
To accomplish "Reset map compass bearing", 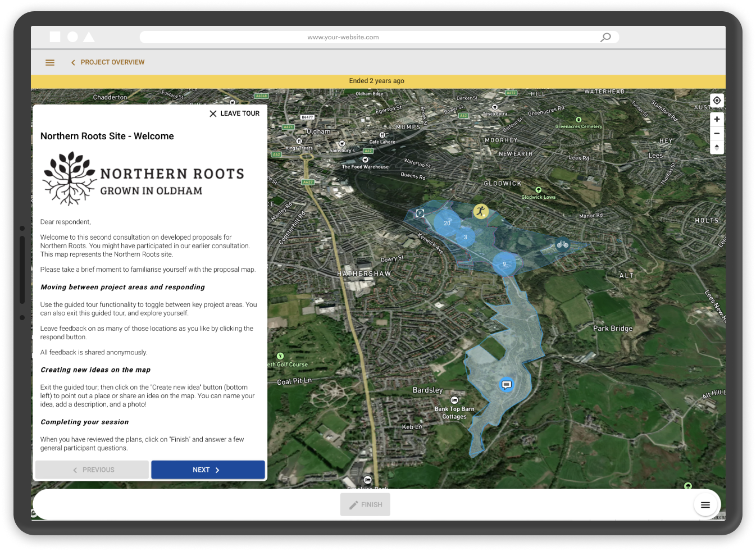I will 717,147.
